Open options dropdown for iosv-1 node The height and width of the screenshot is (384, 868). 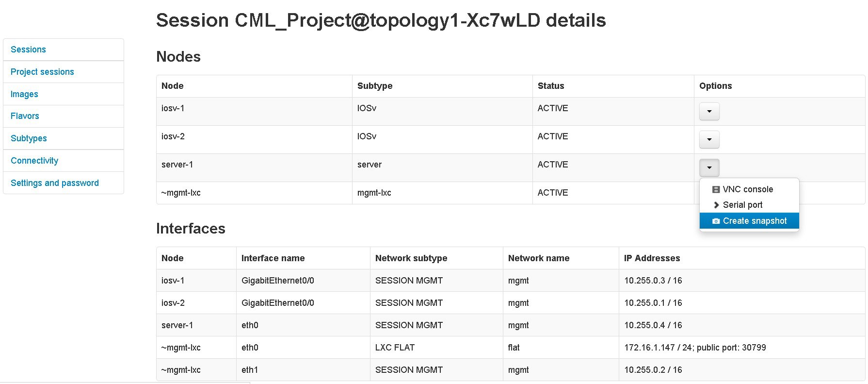point(709,111)
